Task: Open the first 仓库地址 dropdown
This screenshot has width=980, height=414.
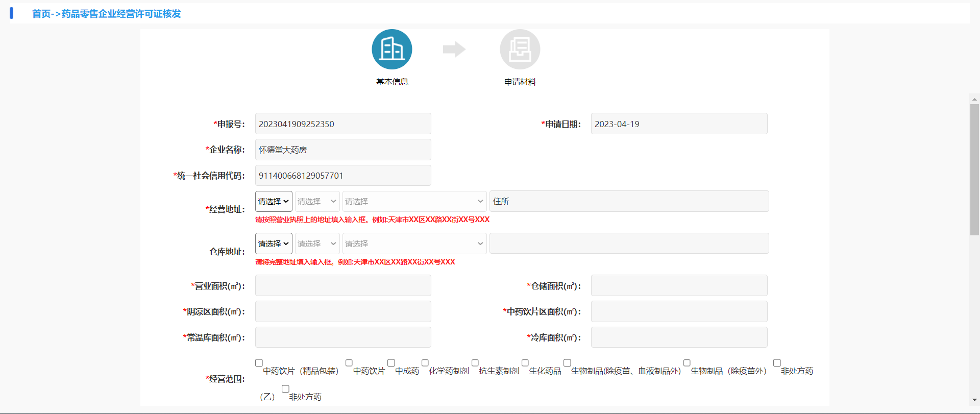Action: coord(274,244)
